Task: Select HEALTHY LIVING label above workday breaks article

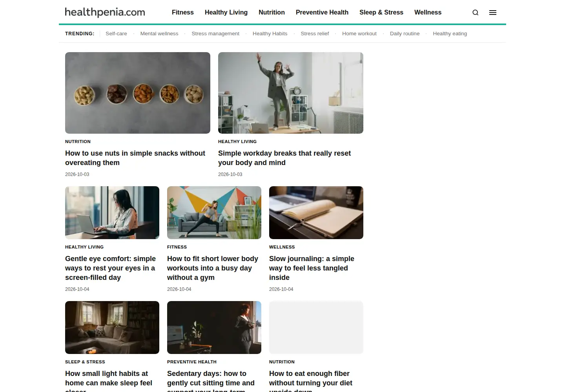Action: pyautogui.click(x=237, y=142)
